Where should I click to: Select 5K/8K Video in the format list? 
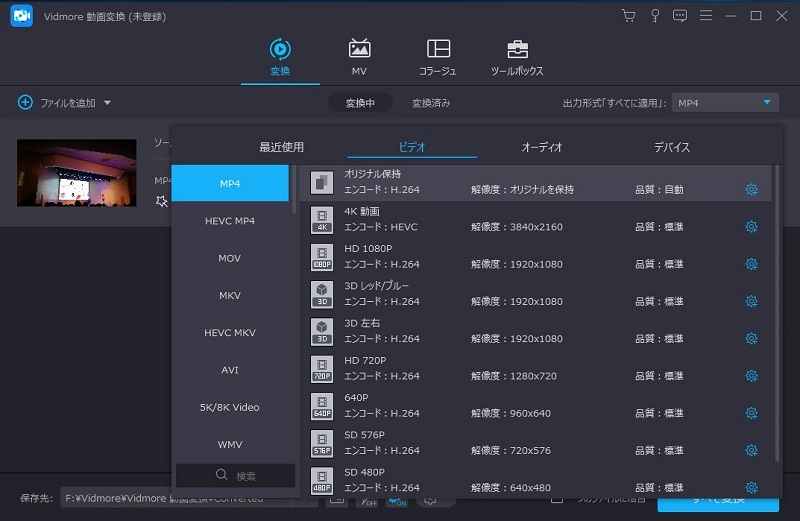click(230, 407)
